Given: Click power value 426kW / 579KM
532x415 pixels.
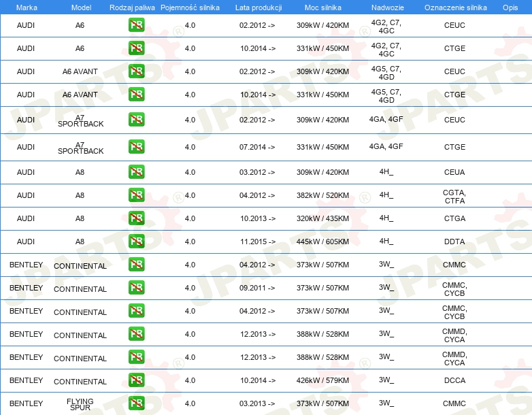Looking at the screenshot, I should [x=322, y=380].
